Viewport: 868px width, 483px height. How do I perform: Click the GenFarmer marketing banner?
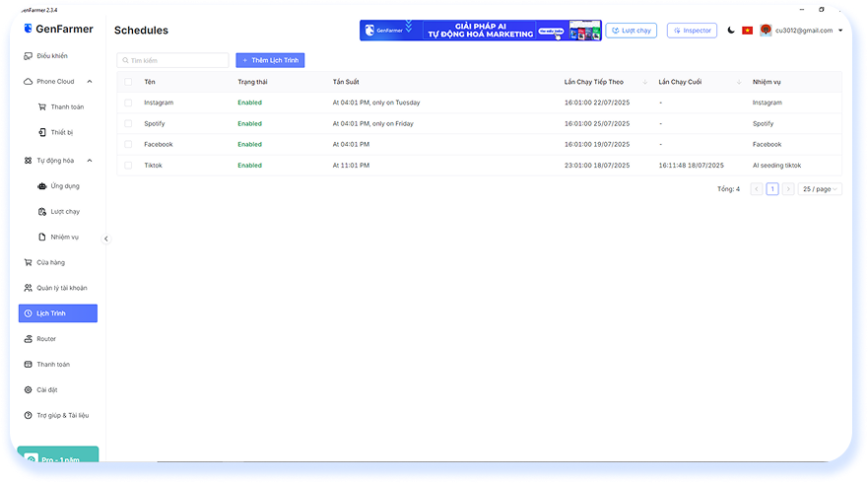coord(481,31)
